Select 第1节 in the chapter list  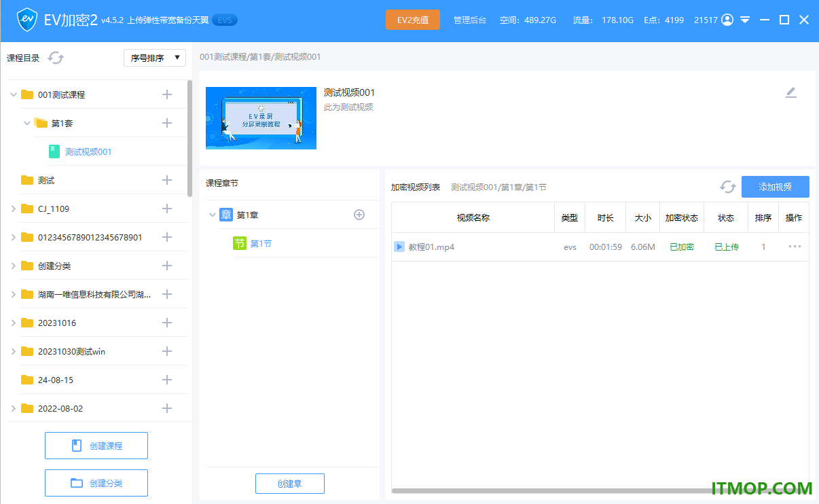[261, 243]
